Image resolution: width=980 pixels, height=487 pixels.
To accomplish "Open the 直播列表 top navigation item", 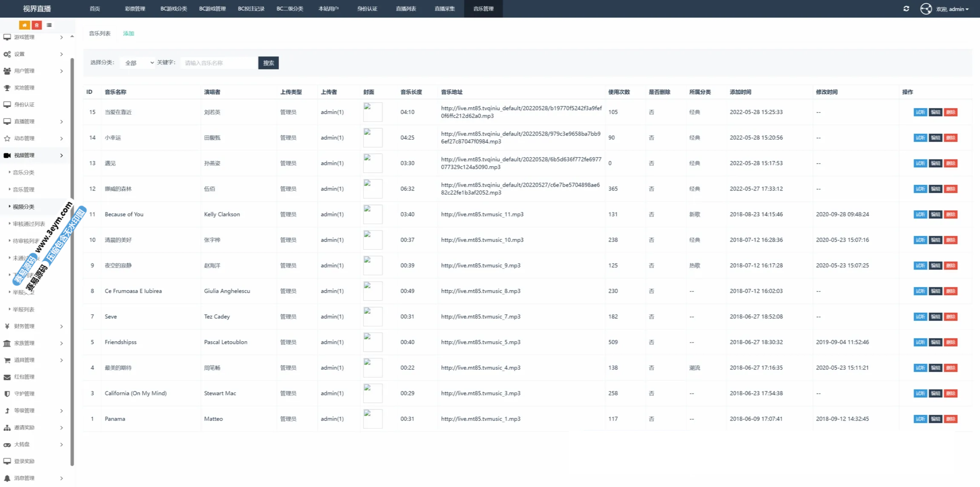I will coord(405,9).
